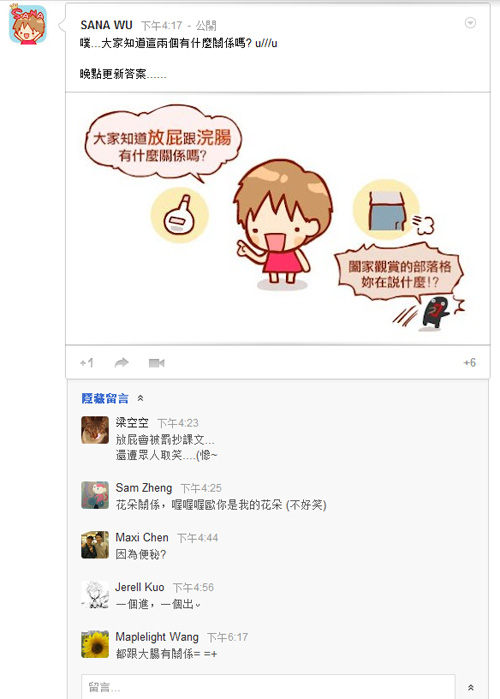Click the 留言 comment input field
This screenshot has height=699, width=500.
tap(268, 687)
